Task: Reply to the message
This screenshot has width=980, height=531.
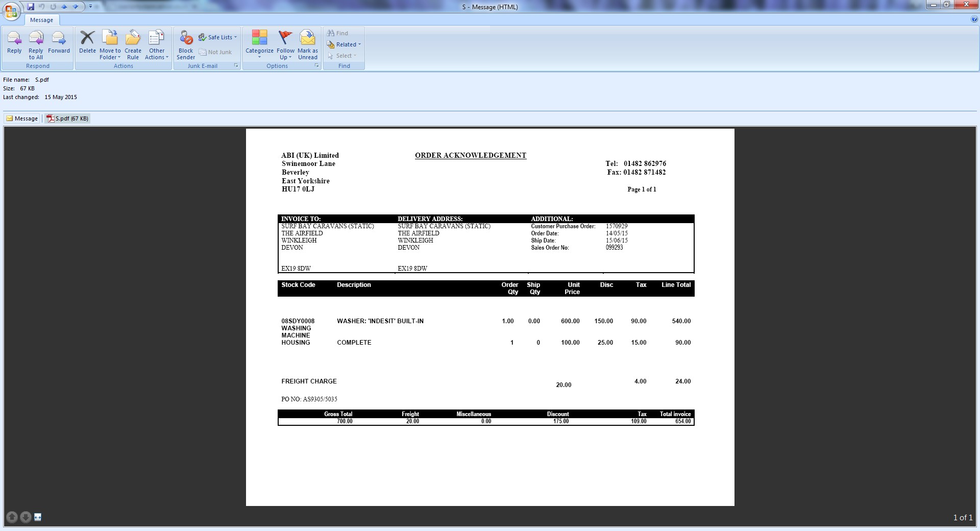Action: (14, 42)
